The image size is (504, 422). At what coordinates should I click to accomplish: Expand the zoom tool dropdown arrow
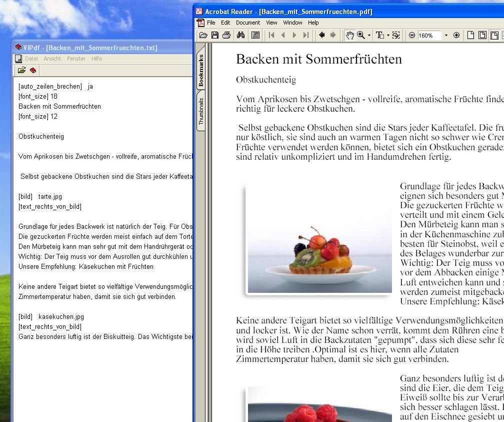[369, 36]
